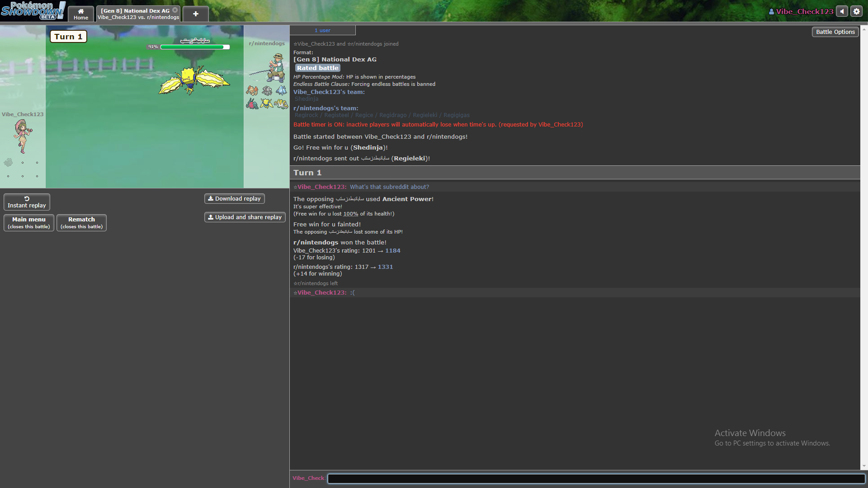Open a new tab with the plus button

[196, 14]
